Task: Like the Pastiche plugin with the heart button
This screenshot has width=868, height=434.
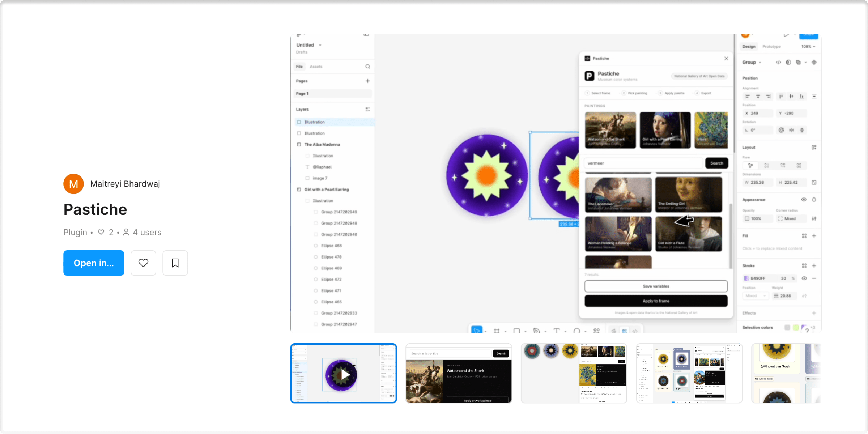Action: point(143,263)
